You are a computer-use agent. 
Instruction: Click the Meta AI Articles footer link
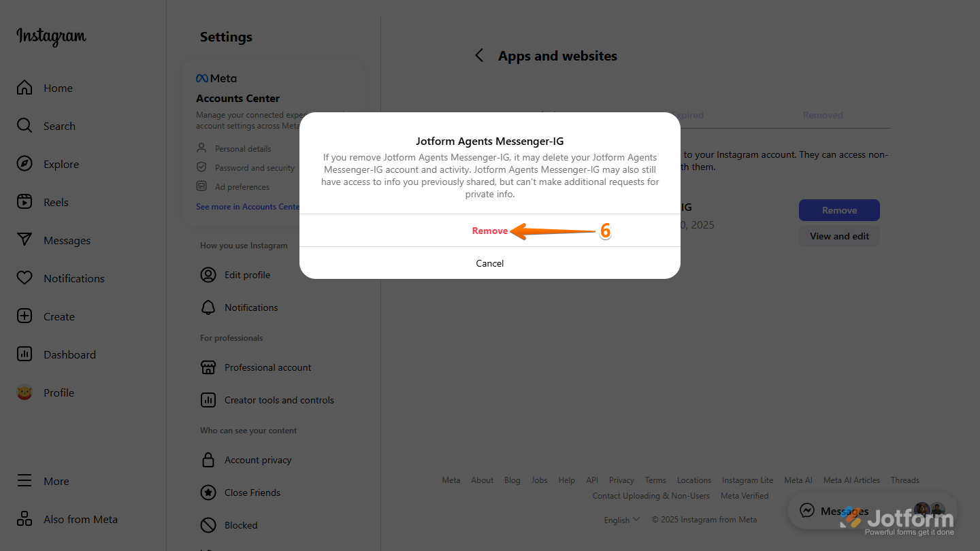click(x=851, y=480)
